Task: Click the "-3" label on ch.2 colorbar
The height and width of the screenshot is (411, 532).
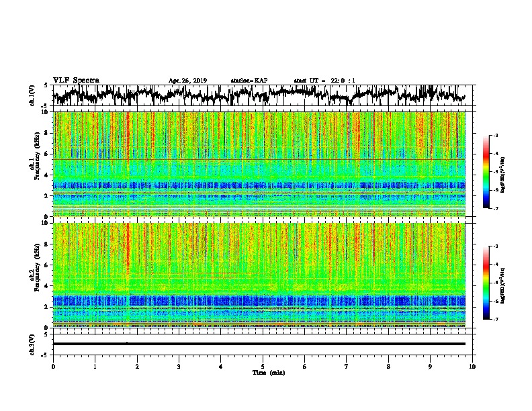Action: (x=495, y=246)
